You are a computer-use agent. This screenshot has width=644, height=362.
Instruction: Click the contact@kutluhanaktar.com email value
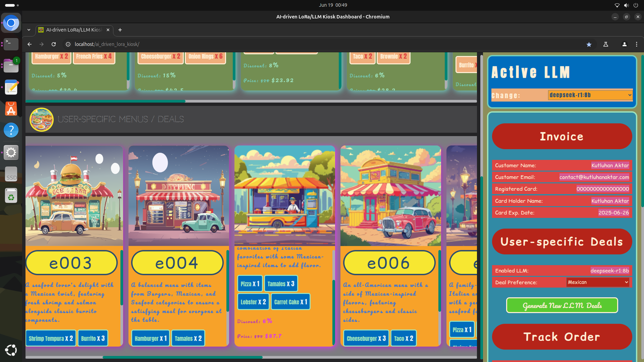(594, 177)
